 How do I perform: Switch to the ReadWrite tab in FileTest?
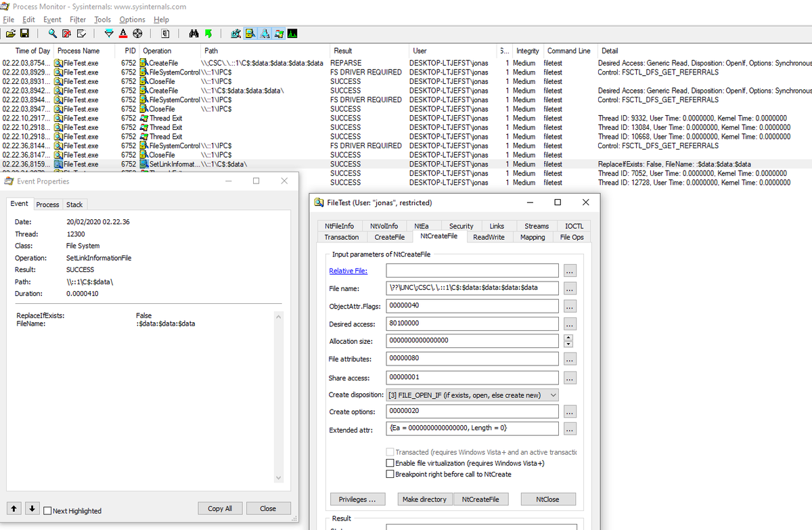click(x=489, y=237)
